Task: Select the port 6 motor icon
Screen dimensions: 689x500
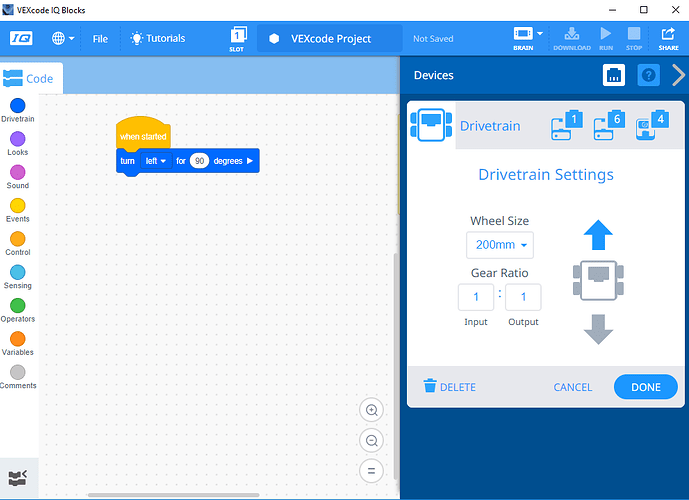Action: coord(609,125)
